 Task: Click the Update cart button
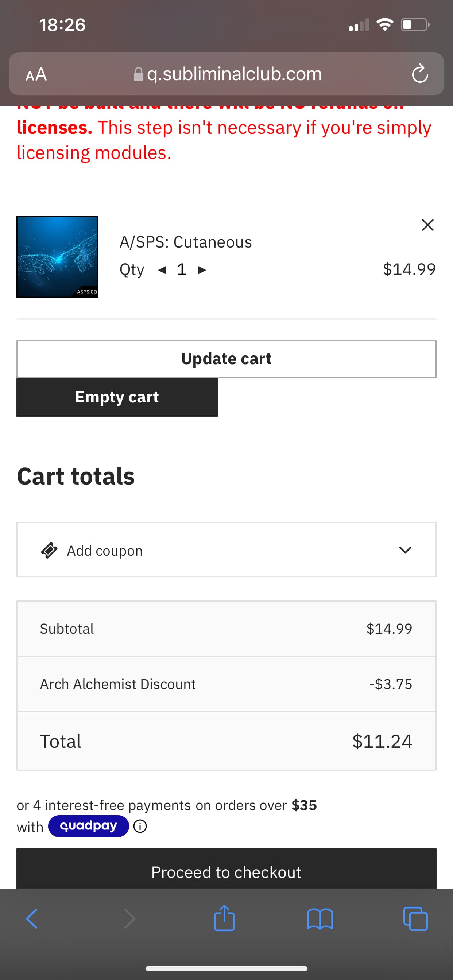(x=226, y=359)
